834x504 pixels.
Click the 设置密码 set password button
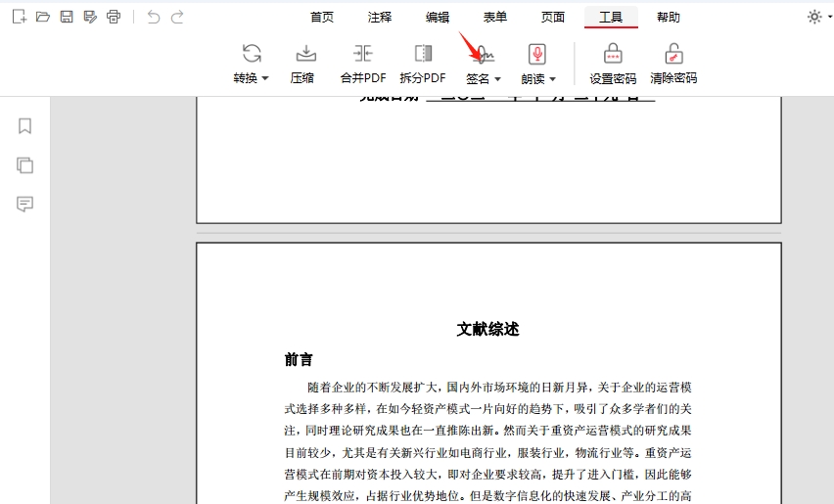[613, 64]
